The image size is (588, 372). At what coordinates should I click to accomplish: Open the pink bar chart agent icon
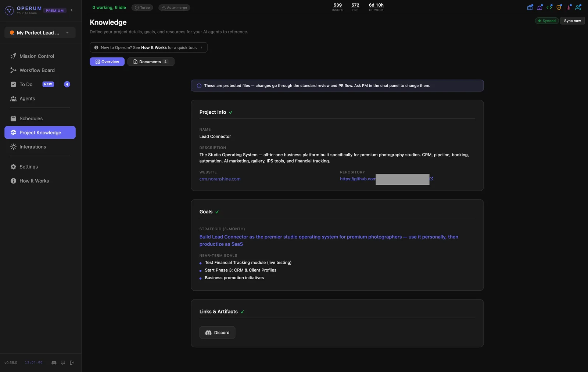[569, 7]
